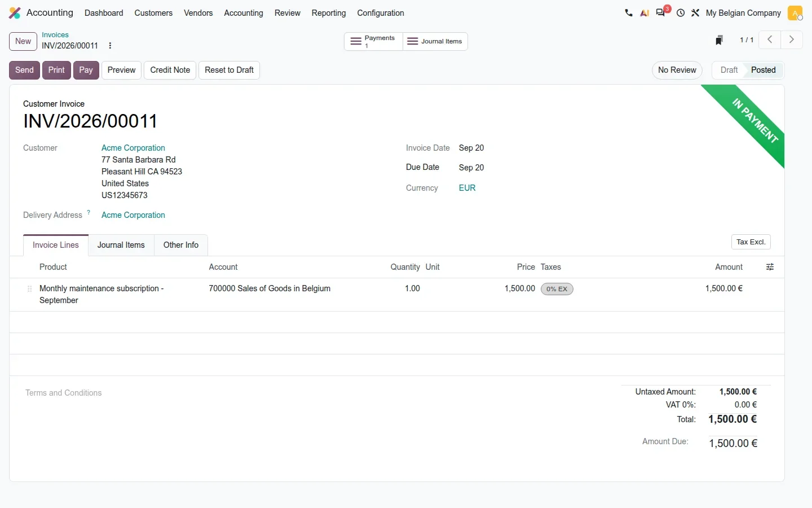Click the 700000 Sales of Goods account cell
Viewport: 812px width, 508px height.
(x=270, y=288)
